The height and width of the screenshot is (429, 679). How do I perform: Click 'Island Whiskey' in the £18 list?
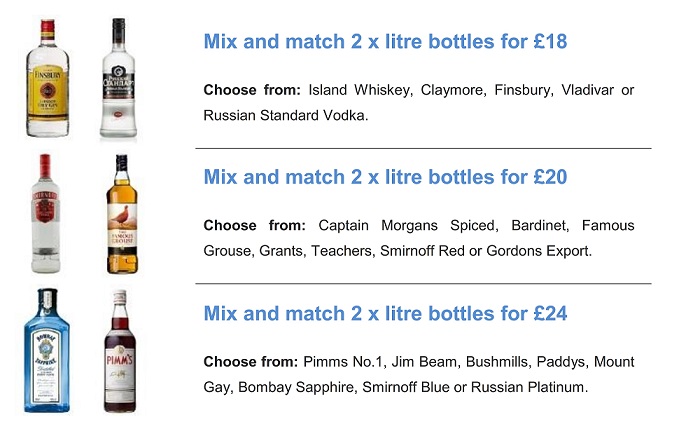(360, 90)
